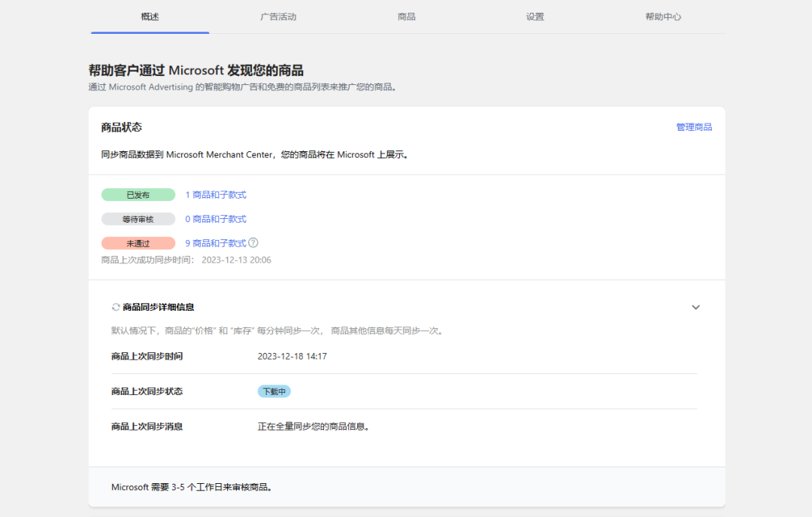Go to the 商品 tab
Image resolution: width=812 pixels, height=517 pixels.
(407, 17)
